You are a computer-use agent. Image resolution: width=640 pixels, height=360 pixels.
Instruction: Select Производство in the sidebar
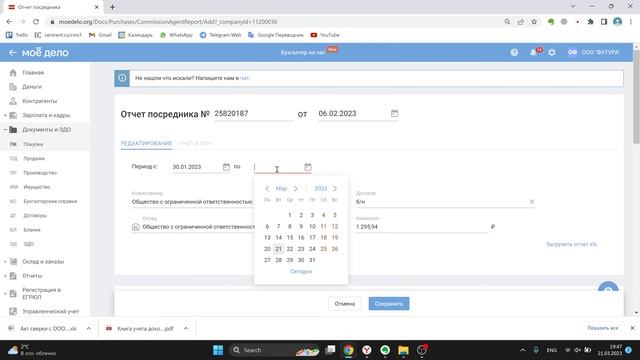pyautogui.click(x=40, y=173)
